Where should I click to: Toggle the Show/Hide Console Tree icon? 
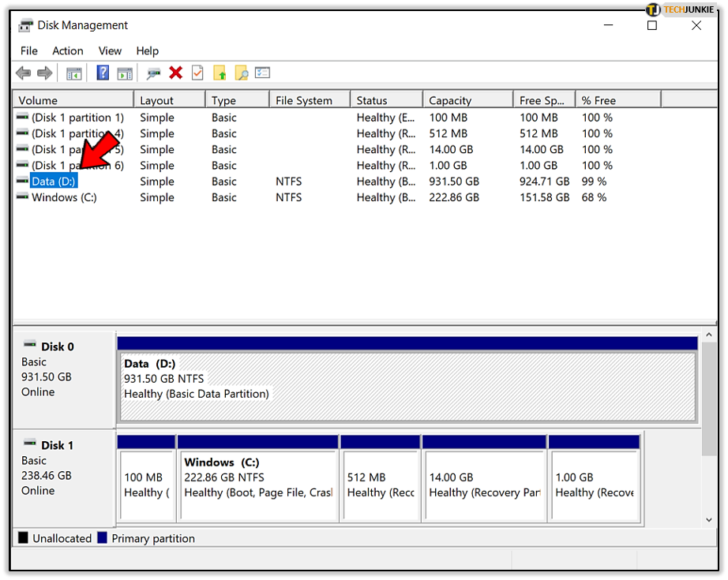coord(73,73)
